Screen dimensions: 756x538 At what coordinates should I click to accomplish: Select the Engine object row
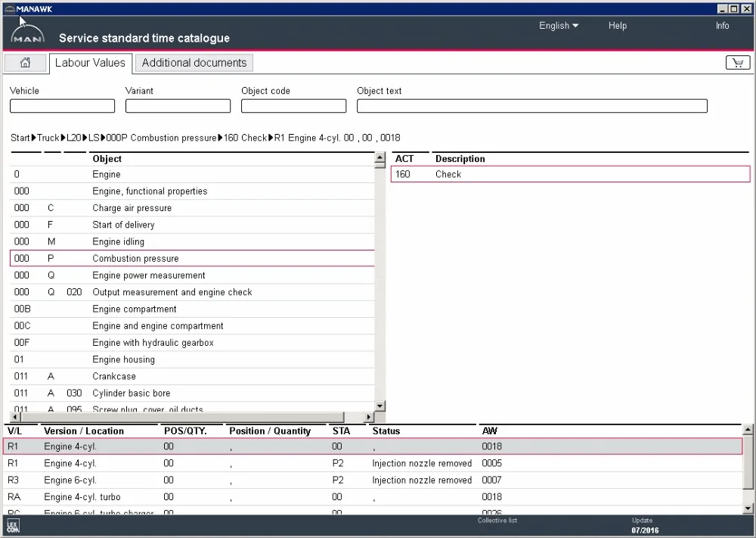coord(192,174)
